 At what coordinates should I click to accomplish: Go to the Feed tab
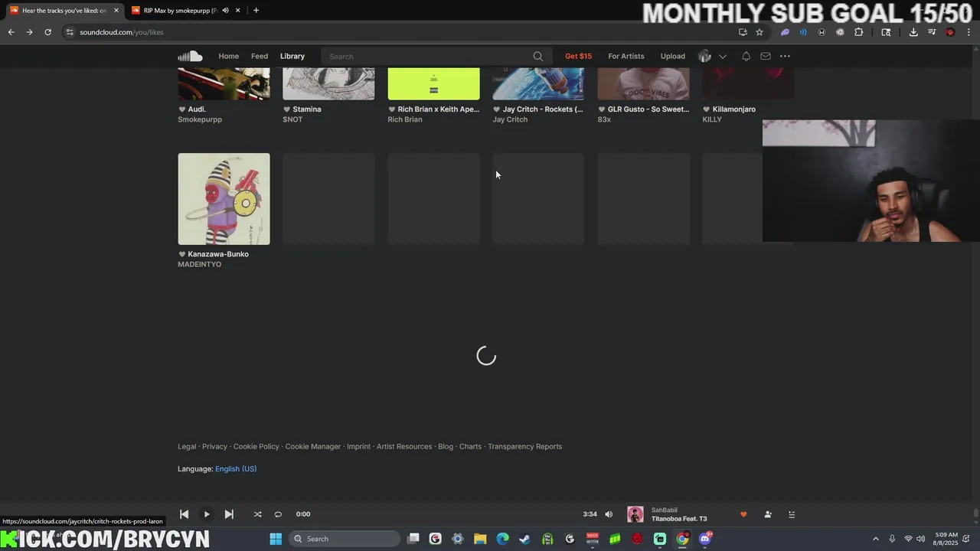[x=260, y=56]
